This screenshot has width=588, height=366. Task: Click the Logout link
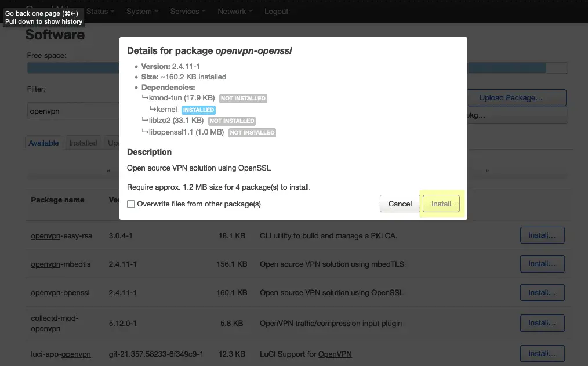277,11
